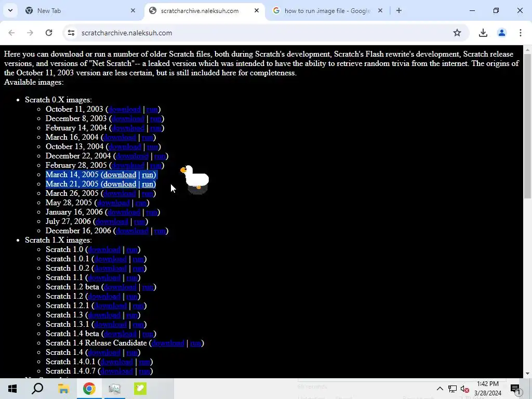Download Scratch 1.0 image
The width and height of the screenshot is (532, 399).
[x=104, y=250]
